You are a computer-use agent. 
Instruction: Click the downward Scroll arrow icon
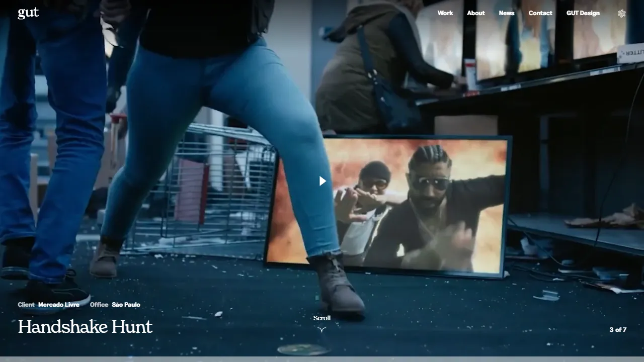321,329
